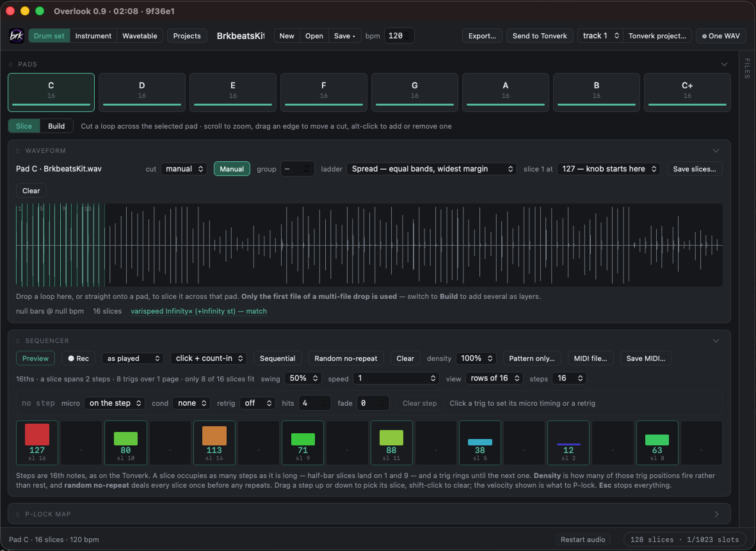Click the New project button

[287, 36]
